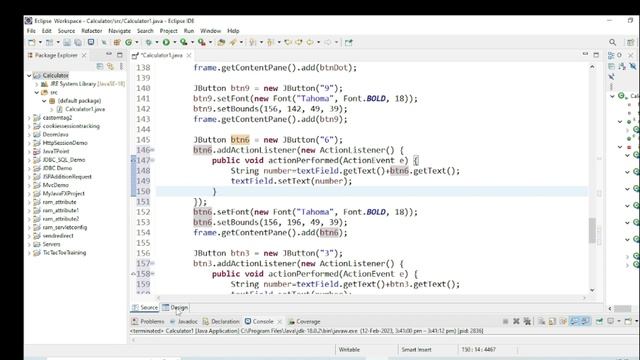
Task: Switch to the Declaration tab
Action: 221,321
